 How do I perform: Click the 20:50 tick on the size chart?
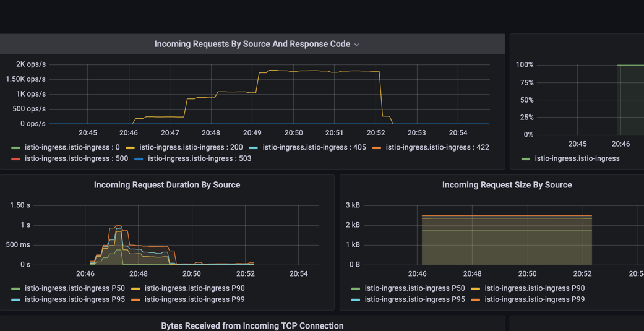(x=527, y=273)
